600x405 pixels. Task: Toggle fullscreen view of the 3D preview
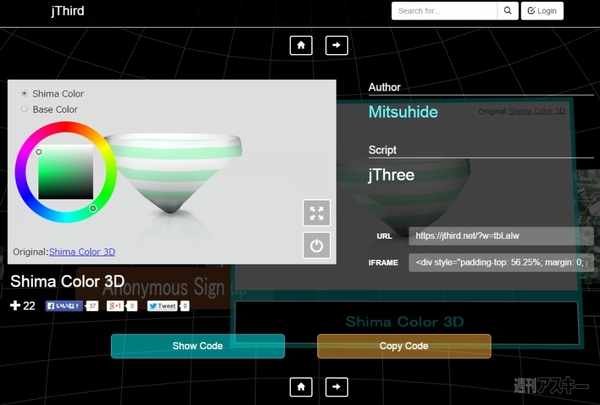(x=316, y=213)
